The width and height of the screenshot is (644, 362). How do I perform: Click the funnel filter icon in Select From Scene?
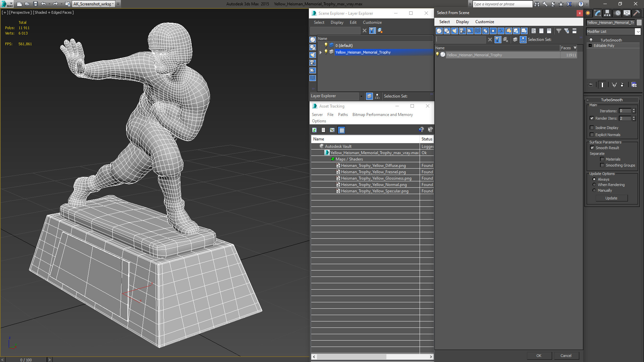(559, 31)
